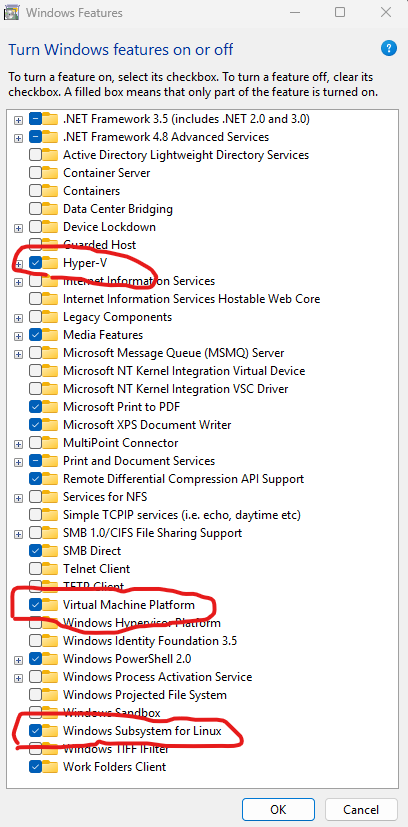The height and width of the screenshot is (827, 408).
Task: Click the Data Center Bridging folder icon
Action: [x=50, y=208]
